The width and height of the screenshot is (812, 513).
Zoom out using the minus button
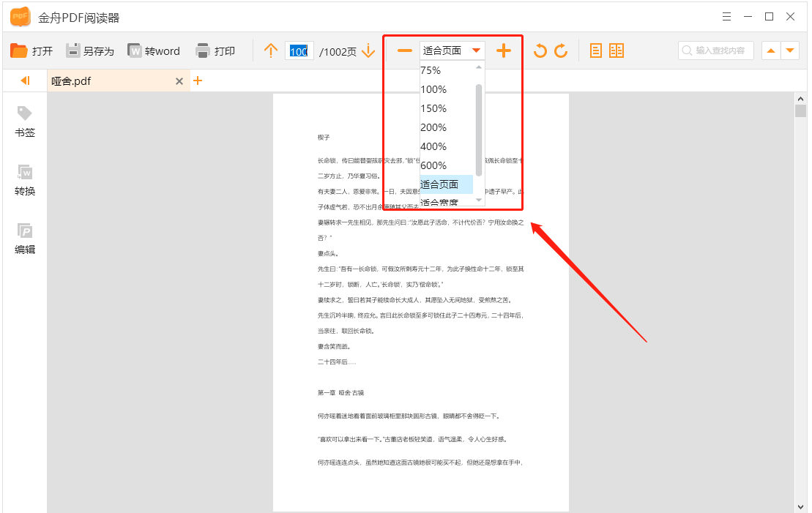tap(404, 50)
